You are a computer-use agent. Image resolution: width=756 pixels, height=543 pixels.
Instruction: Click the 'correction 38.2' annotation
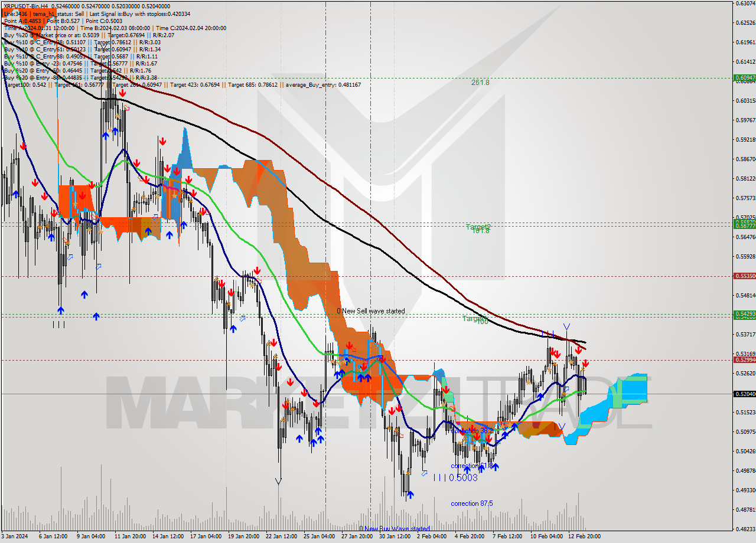click(x=472, y=431)
